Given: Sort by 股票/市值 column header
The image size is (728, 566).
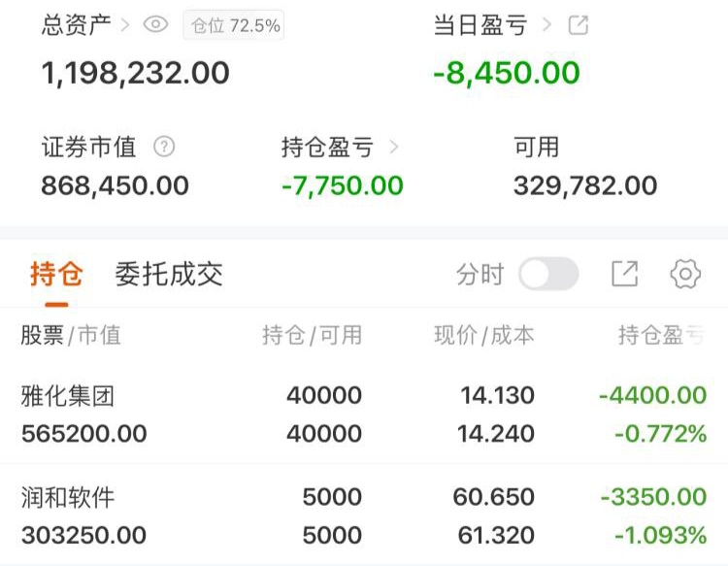Looking at the screenshot, I should point(71,335).
